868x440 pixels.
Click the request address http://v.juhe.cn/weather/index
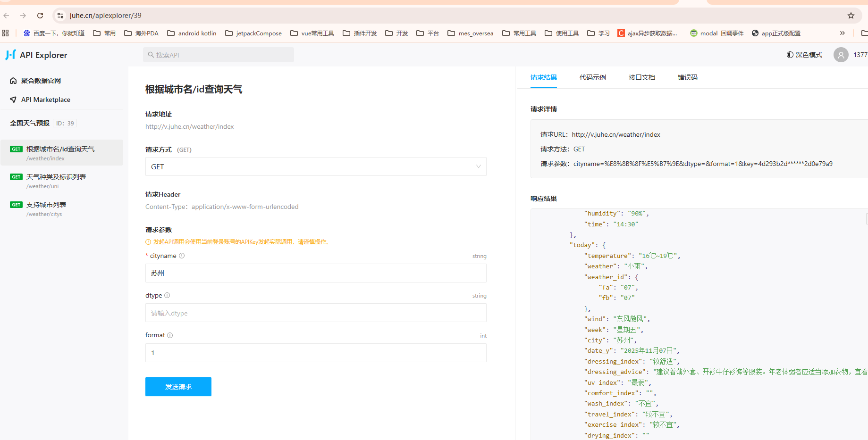(189, 126)
